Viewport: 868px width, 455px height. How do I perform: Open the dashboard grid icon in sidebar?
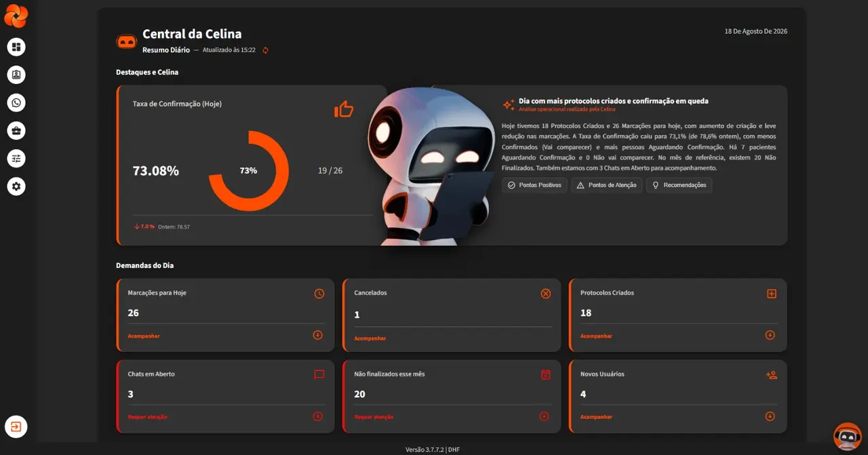[x=16, y=47]
